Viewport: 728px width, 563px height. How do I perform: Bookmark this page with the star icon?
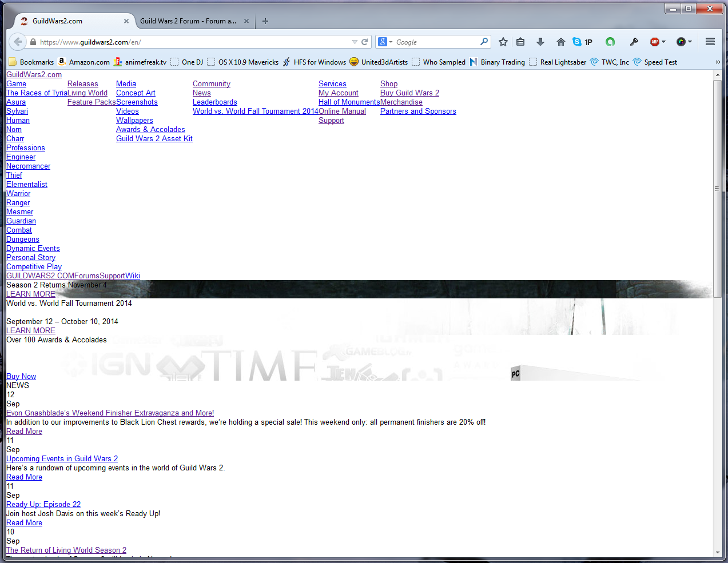(503, 42)
